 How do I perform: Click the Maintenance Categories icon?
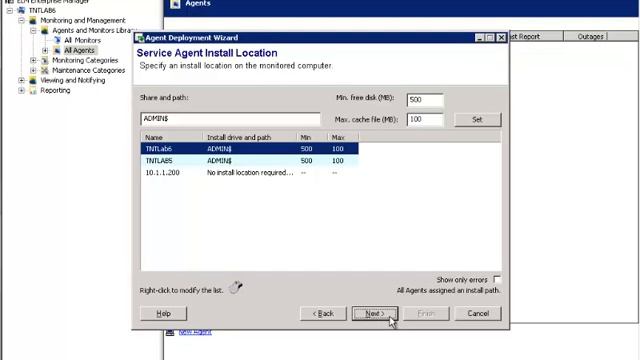coord(45,70)
